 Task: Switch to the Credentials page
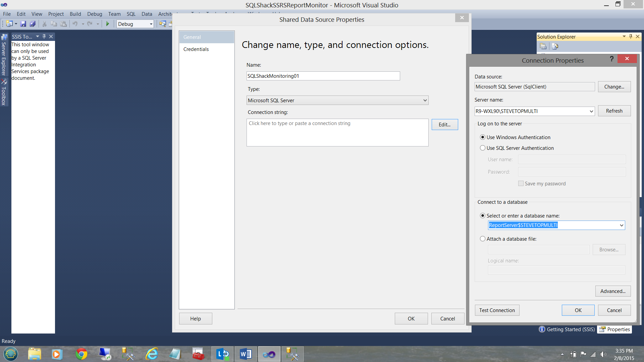point(196,49)
